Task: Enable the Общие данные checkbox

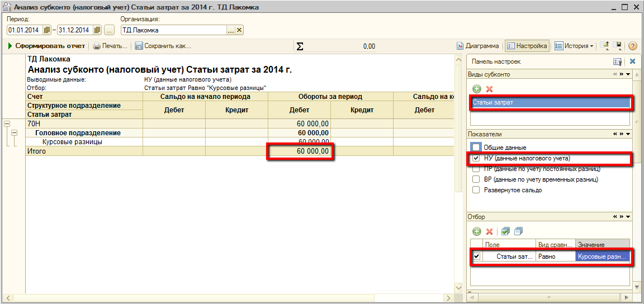Action: pyautogui.click(x=476, y=148)
